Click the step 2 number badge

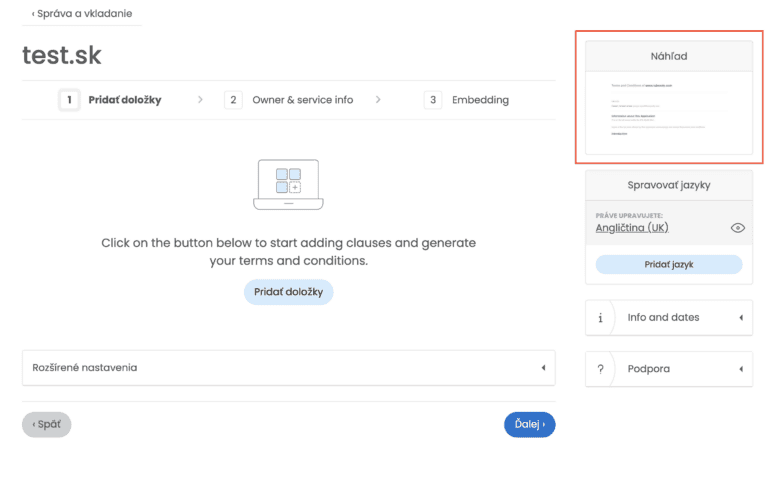233,100
